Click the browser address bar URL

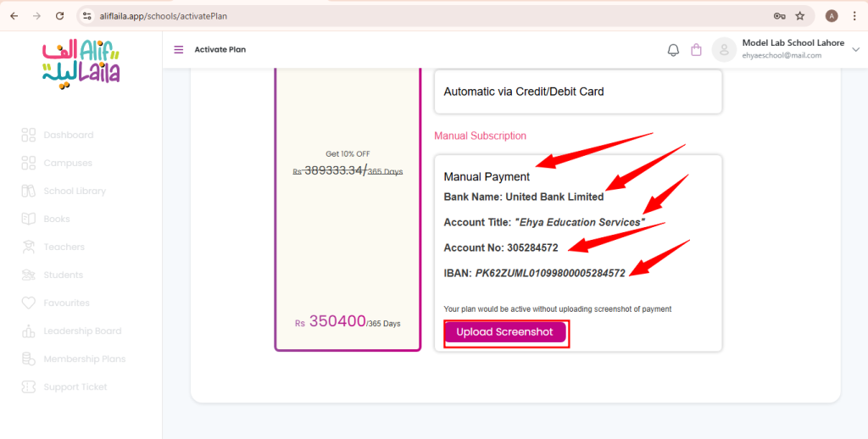164,16
